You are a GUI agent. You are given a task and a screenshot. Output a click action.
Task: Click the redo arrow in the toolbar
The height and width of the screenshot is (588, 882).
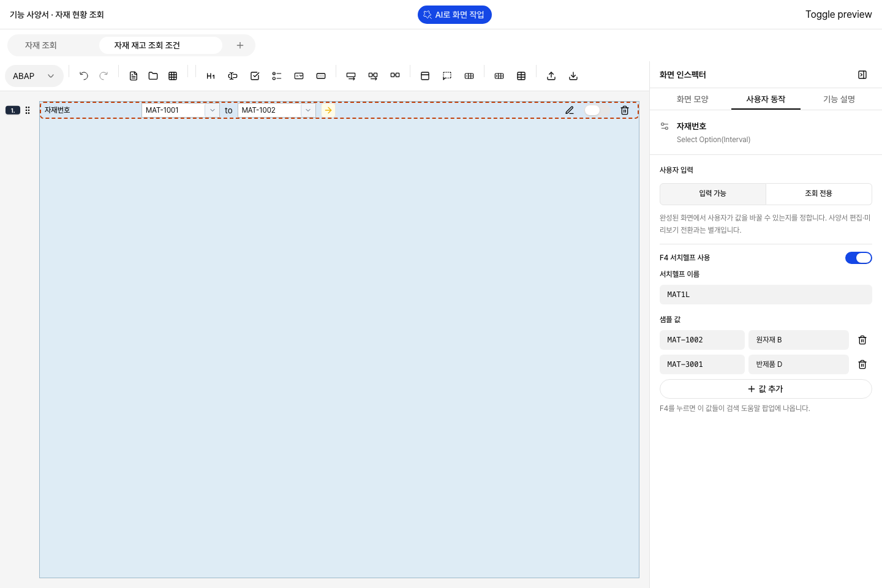(x=104, y=76)
